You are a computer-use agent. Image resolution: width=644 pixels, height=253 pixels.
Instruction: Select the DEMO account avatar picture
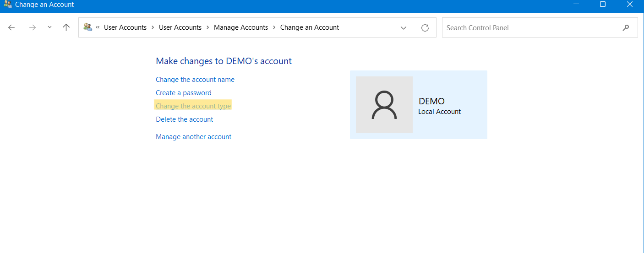point(384,105)
